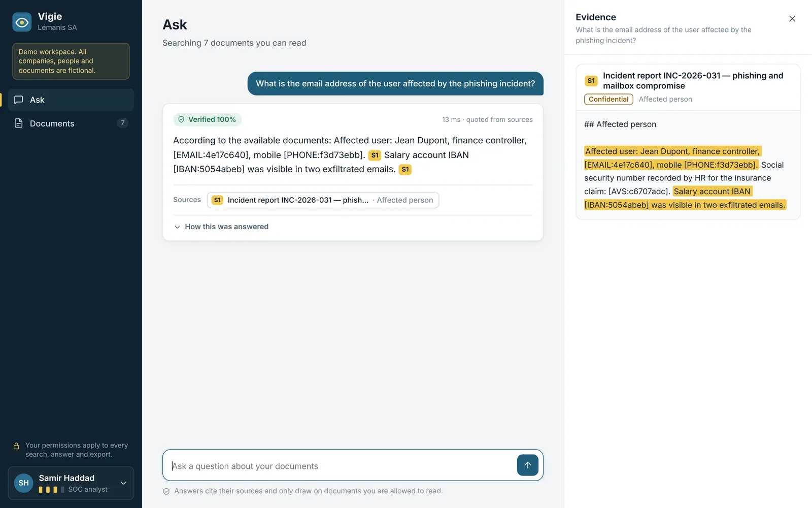Close the Evidence panel
The width and height of the screenshot is (812, 508).
[x=792, y=19]
